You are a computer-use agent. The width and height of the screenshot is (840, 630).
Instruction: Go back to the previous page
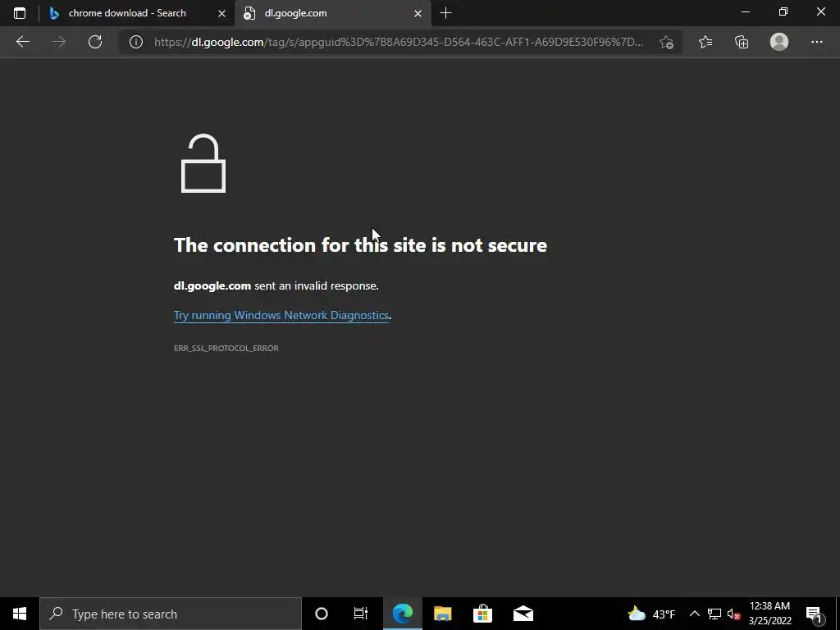22,42
